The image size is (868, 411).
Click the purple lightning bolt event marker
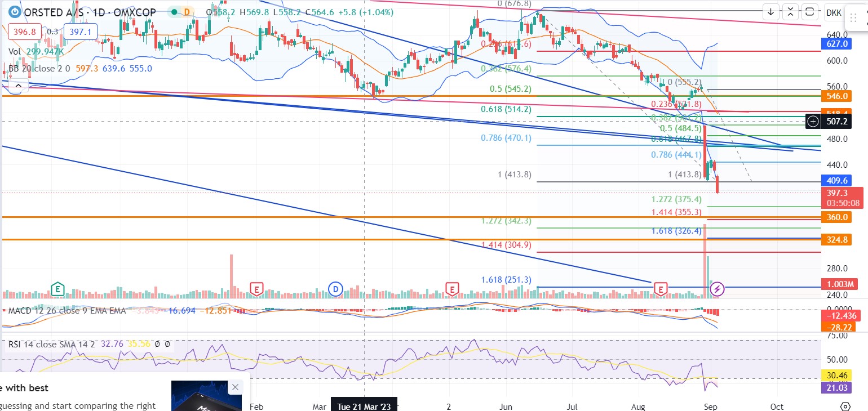(717, 289)
